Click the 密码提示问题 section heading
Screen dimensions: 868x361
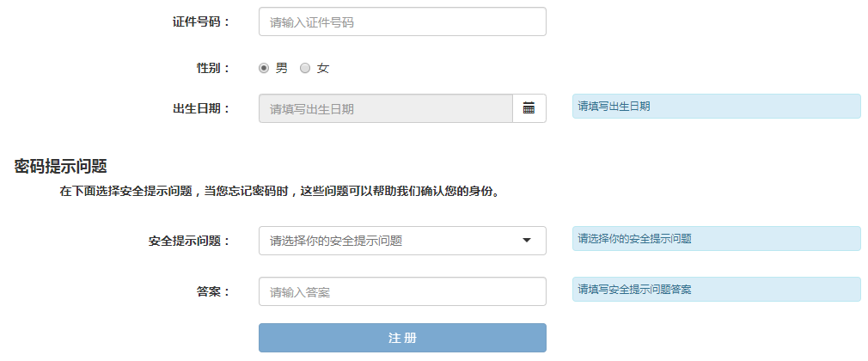60,166
